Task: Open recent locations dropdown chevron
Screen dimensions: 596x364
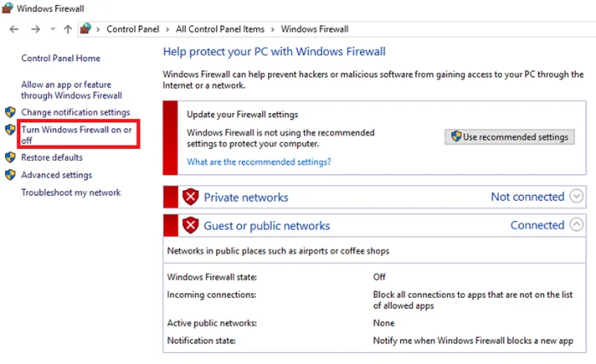Action: click(53, 29)
